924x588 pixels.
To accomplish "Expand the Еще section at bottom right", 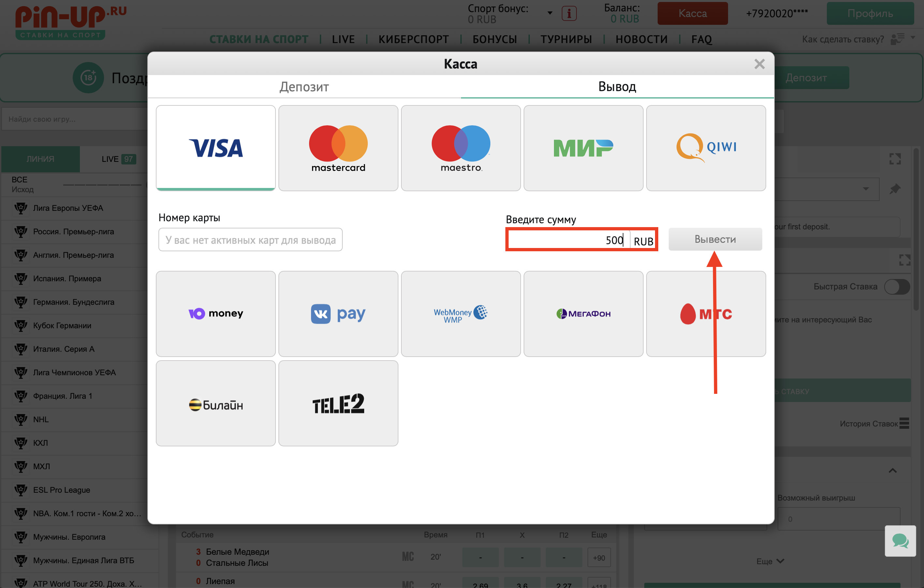I will tap(770, 561).
